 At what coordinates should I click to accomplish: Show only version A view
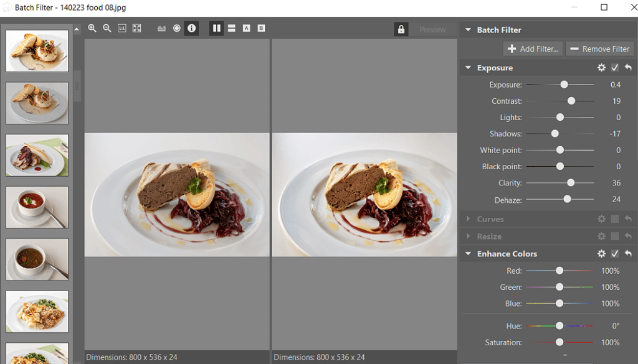pos(246,29)
